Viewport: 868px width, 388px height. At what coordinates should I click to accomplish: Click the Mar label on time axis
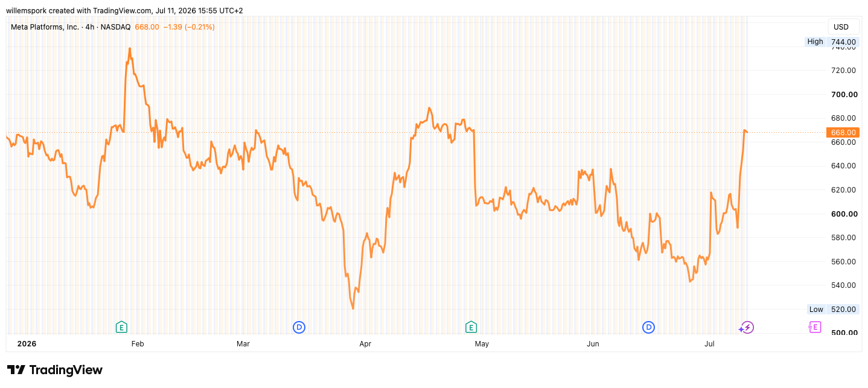(243, 344)
